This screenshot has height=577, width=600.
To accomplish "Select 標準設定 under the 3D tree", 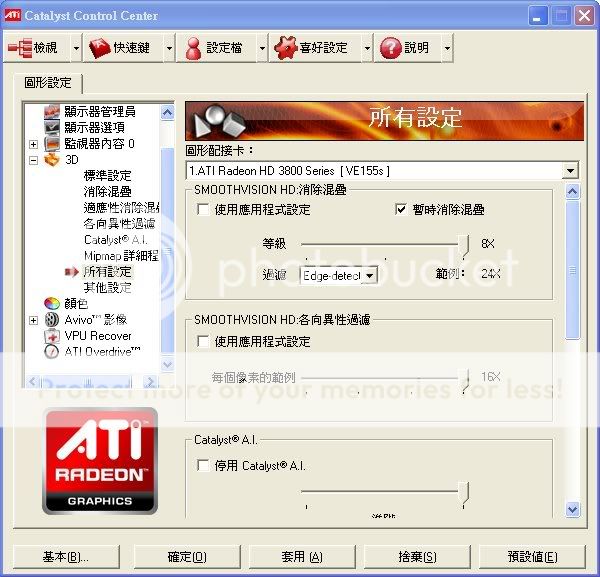I will [x=107, y=175].
